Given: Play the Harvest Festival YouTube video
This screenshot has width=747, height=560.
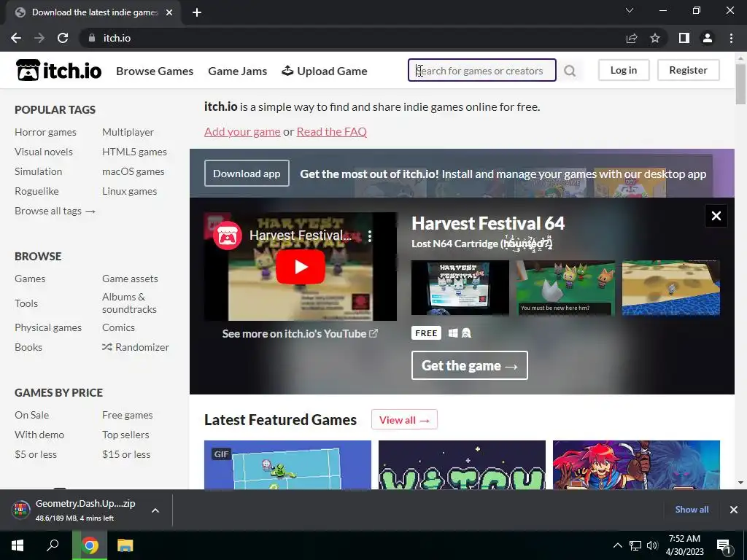Looking at the screenshot, I should 301,267.
